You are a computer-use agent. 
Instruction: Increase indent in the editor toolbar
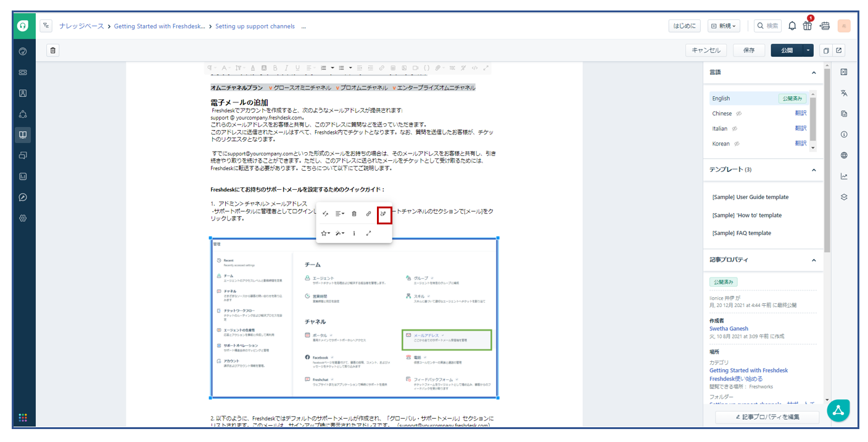371,68
